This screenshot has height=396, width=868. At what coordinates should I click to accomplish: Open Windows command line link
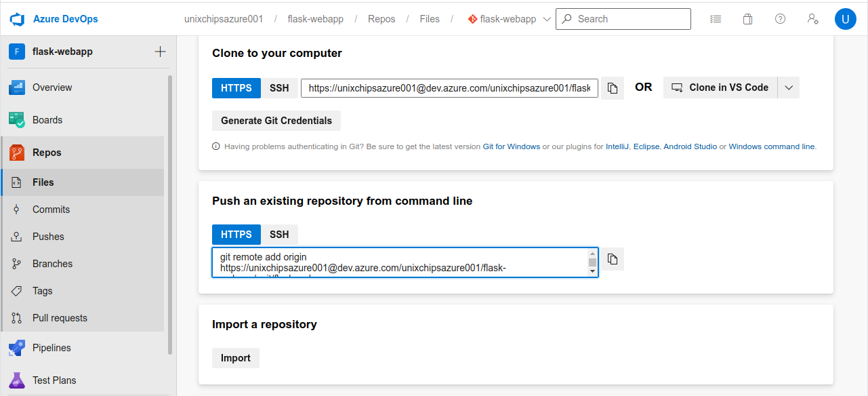[772, 146]
